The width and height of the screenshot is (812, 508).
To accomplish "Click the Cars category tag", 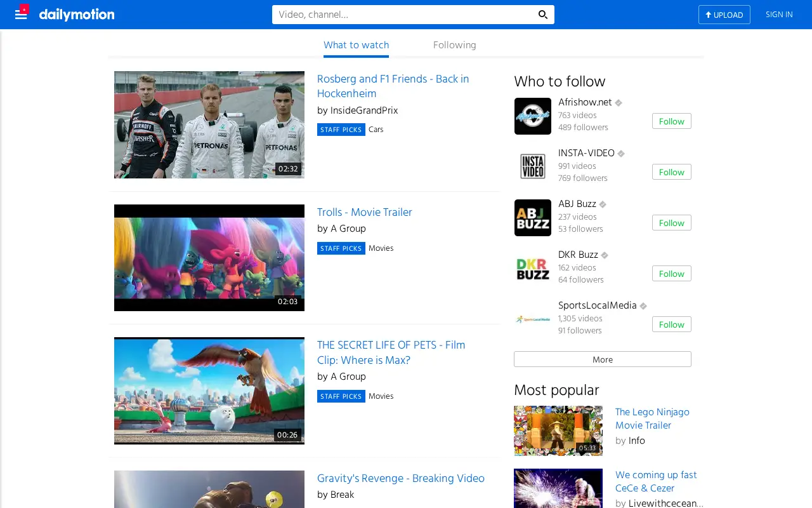I will [x=376, y=130].
